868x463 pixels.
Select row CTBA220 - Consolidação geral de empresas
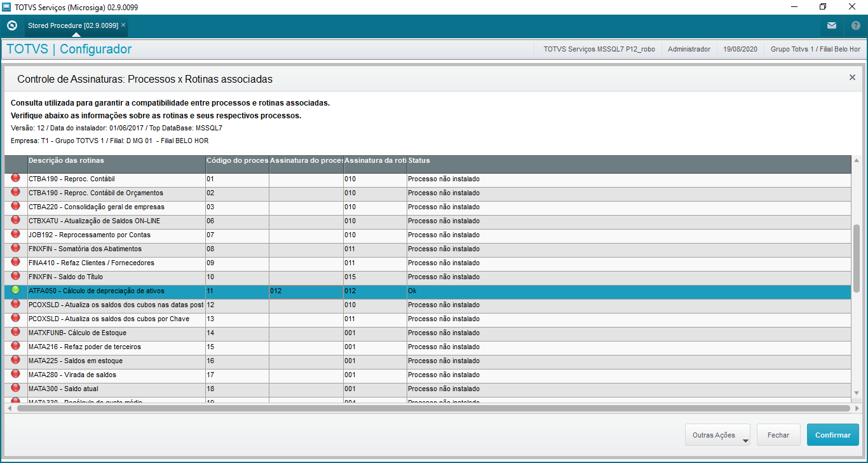(428, 207)
